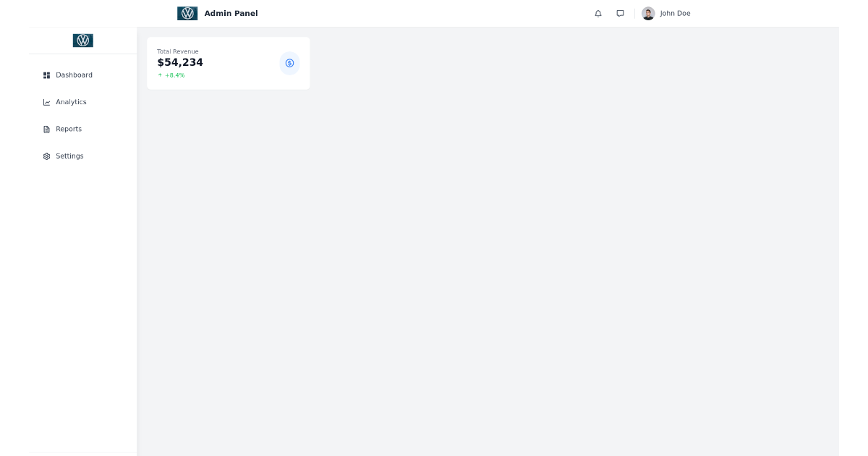Screen dimensions: 868x456
Task: Click the VW logo in the header
Action: pos(187,12)
